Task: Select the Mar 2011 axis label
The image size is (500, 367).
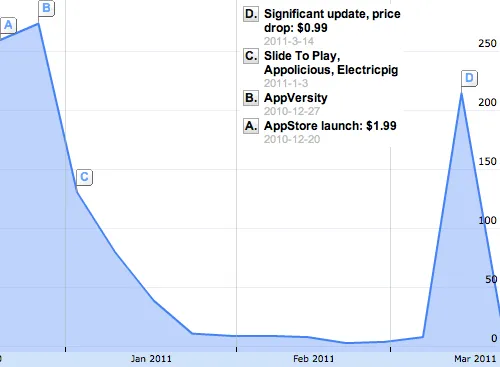Action: tap(475, 359)
